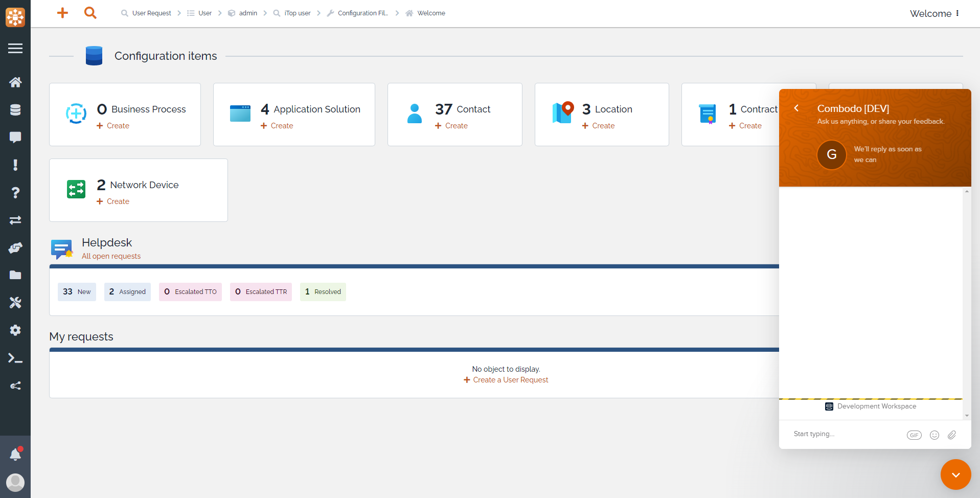Open configuration management database sidebar icon
This screenshot has width=980, height=498.
15,110
